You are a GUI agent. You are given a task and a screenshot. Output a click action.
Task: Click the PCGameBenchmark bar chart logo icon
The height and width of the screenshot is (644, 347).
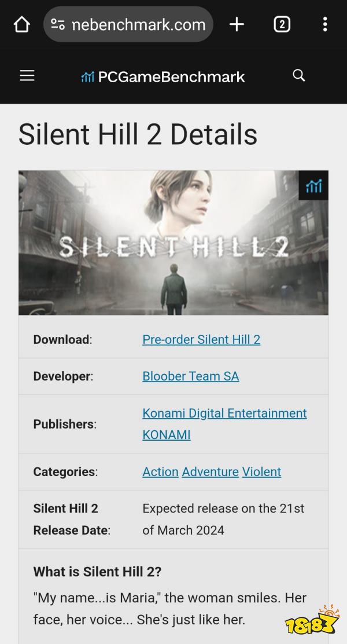coord(88,76)
